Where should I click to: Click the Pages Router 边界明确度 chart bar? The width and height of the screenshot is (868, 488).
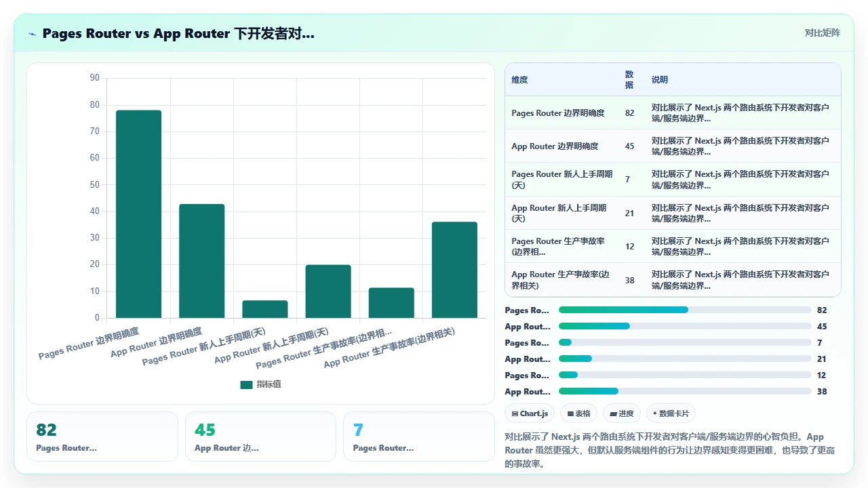coord(138,214)
